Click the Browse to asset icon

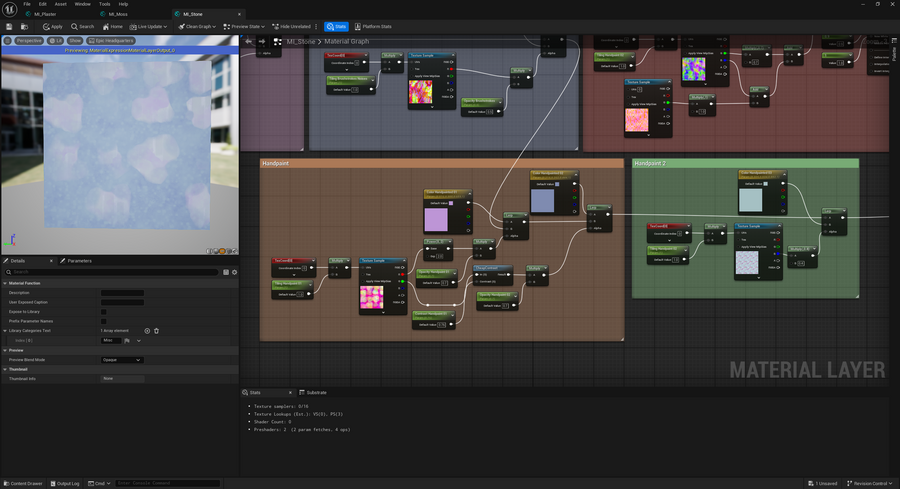point(24,26)
